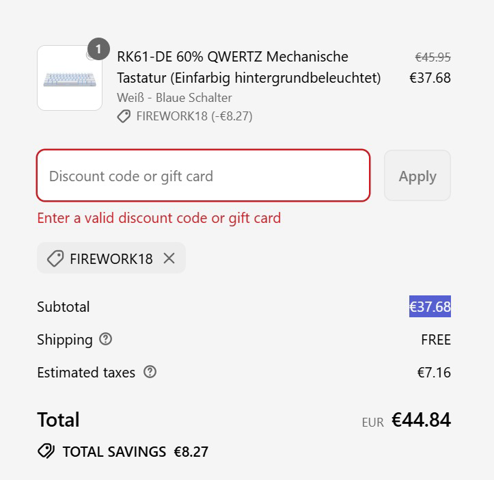Click the estimated taxes amount €7.16
494x480 pixels.
click(x=434, y=372)
